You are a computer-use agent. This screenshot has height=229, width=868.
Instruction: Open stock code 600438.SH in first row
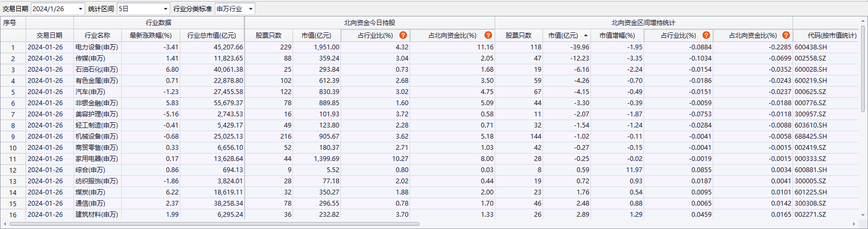[x=811, y=47]
